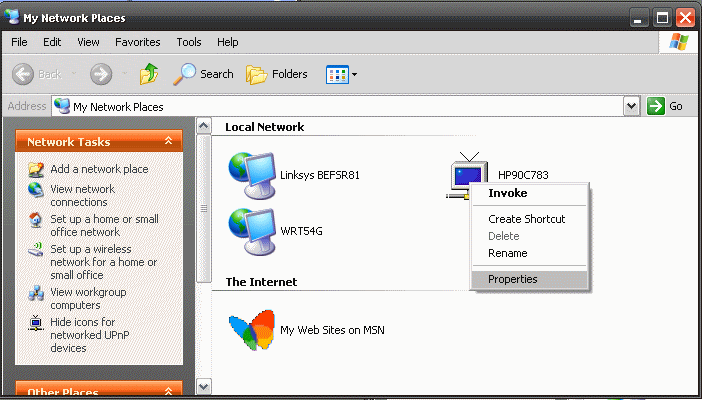Click Add a network place link
702x400 pixels.
[99, 169]
